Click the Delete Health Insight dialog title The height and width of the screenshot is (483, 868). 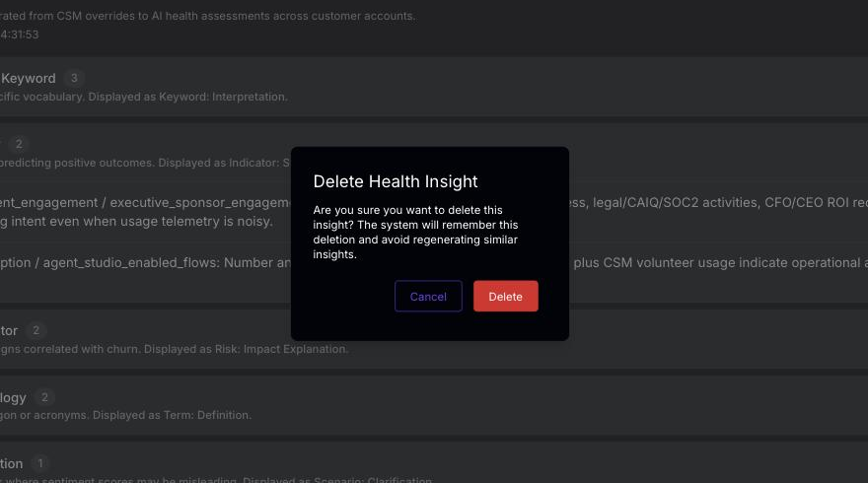[396, 181]
